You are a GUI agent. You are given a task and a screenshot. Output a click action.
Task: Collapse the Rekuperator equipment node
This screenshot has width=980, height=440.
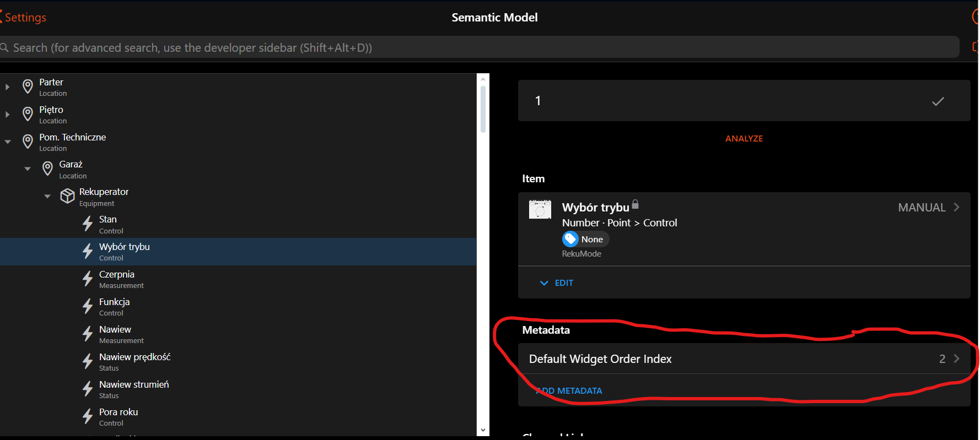coord(47,197)
